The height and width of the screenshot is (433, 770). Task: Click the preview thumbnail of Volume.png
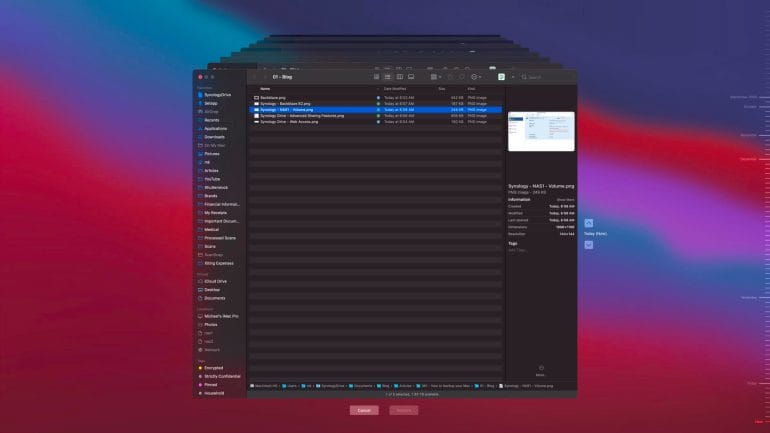(x=541, y=132)
